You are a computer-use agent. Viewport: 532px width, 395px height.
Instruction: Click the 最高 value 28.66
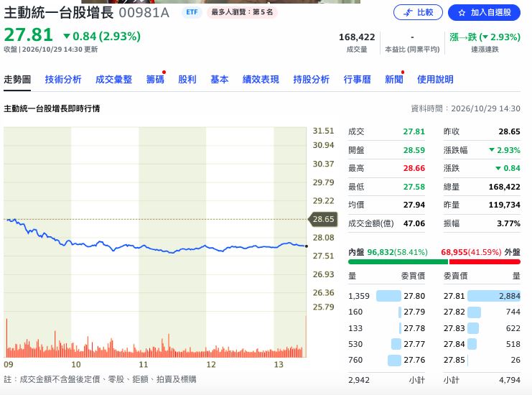click(414, 168)
